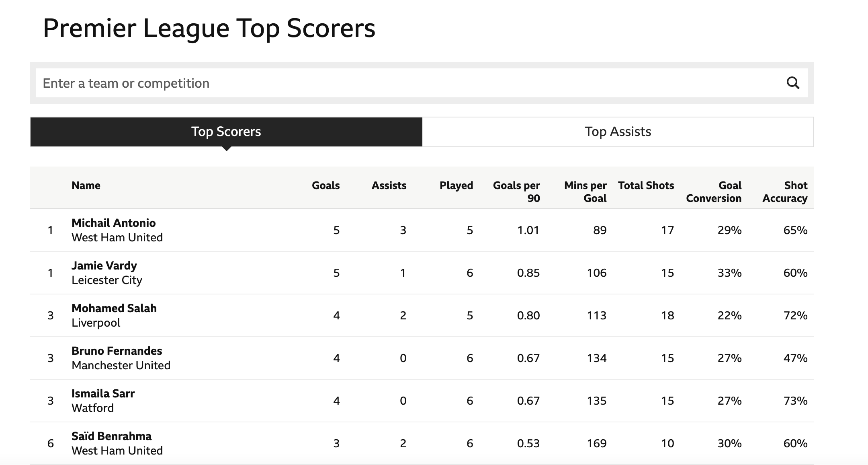This screenshot has width=868, height=465.
Task: Open Jamie Vardy player link
Action: (x=104, y=265)
